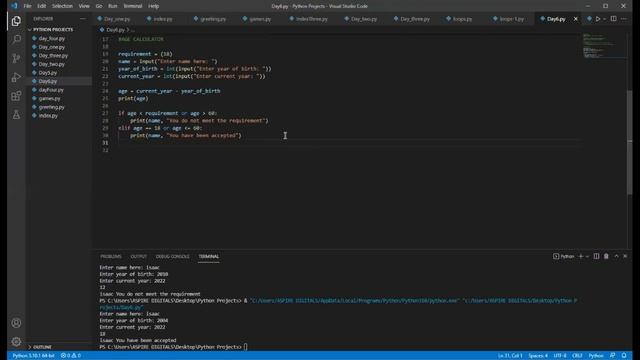Screen dimensions: 640x360
Task: Open Run and Debug view
Action: [x=16, y=77]
